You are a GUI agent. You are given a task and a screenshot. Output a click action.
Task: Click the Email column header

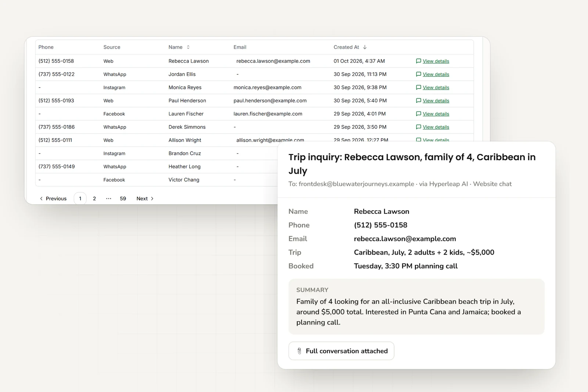point(240,47)
